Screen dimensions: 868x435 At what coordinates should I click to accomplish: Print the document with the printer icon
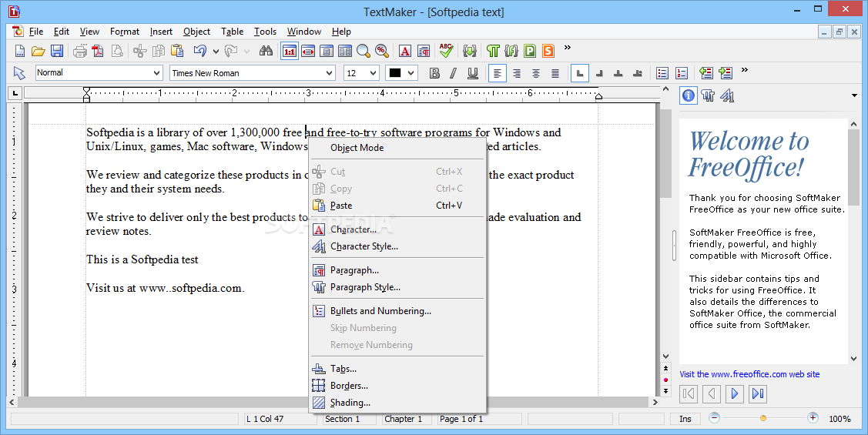point(80,52)
